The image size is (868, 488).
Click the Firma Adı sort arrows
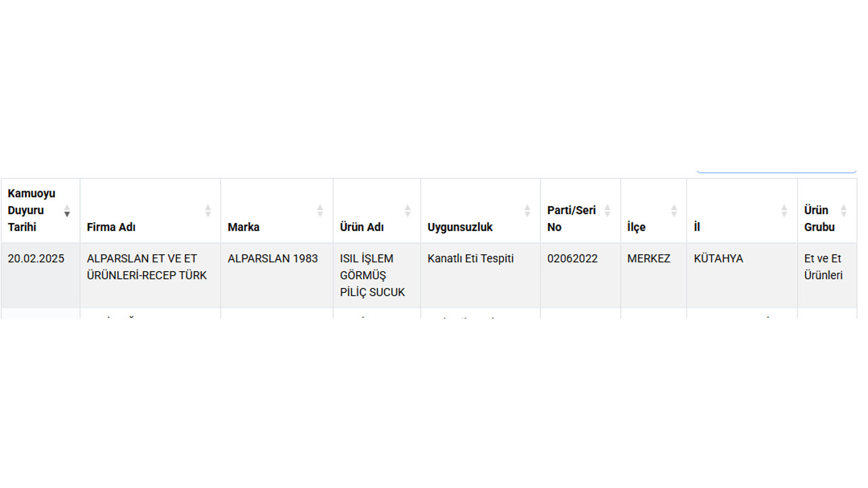point(208,211)
